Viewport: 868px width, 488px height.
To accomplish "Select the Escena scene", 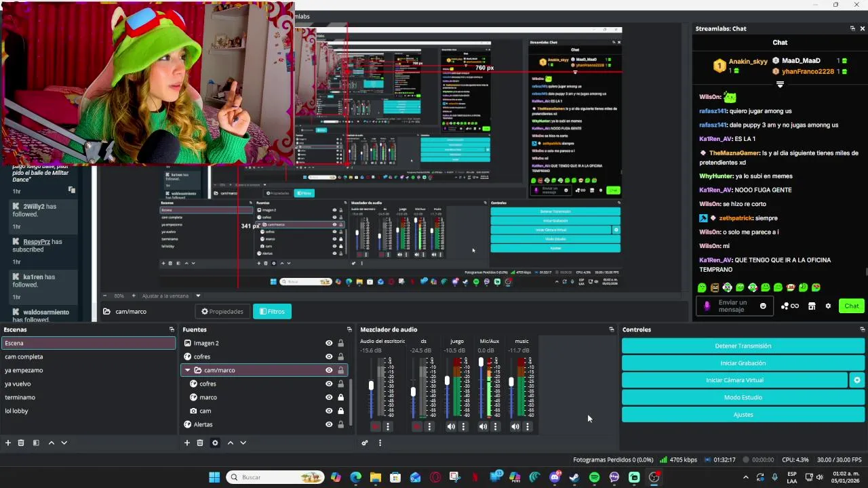I will [x=88, y=343].
